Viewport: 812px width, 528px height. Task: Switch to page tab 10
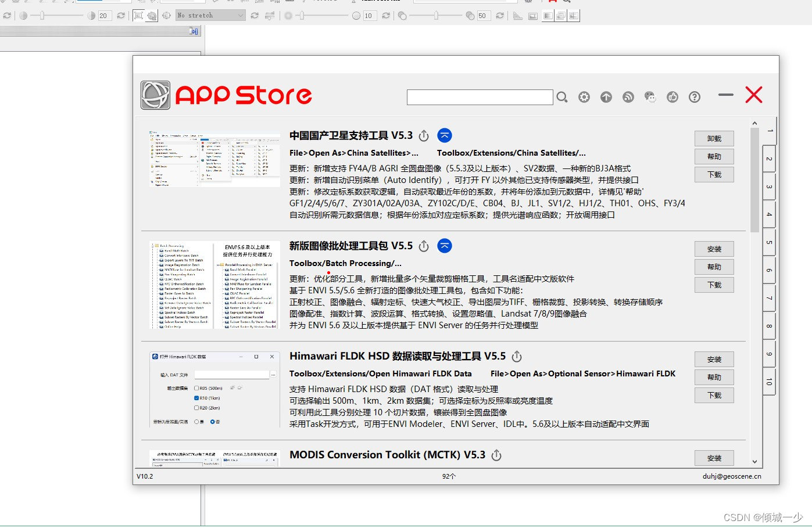pos(769,382)
